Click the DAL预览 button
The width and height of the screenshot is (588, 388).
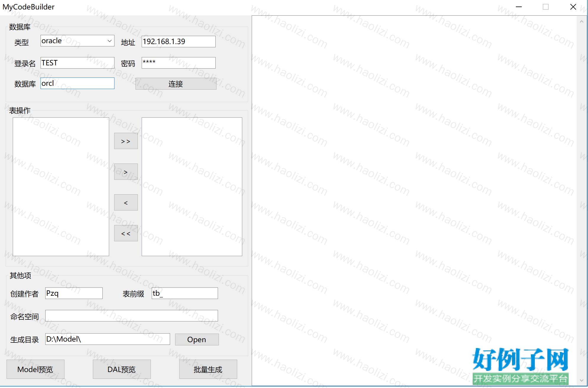(x=122, y=369)
